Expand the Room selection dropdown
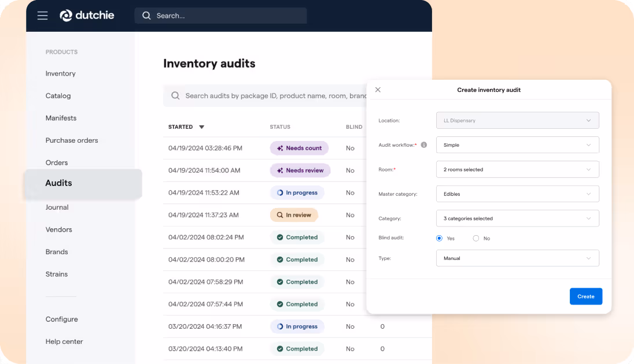Screen dimensions: 634x364 [518, 170]
